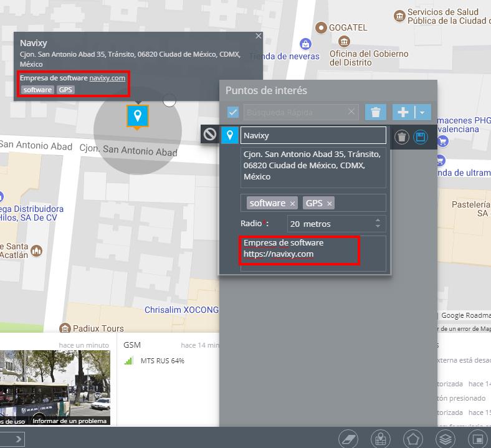Screen dimensions: 491x448
Task: Select the ruler measure tool
Action: coord(348,439)
